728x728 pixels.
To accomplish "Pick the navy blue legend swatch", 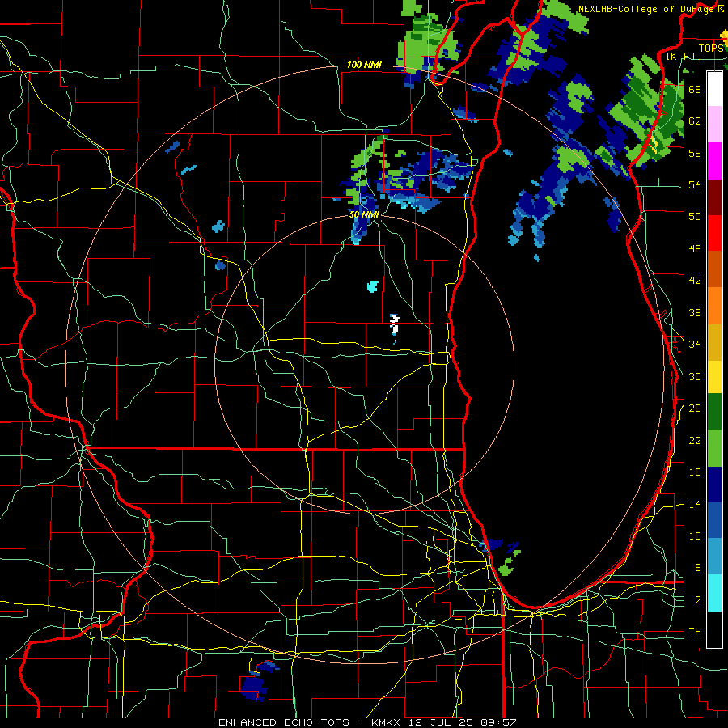I will click(714, 485).
